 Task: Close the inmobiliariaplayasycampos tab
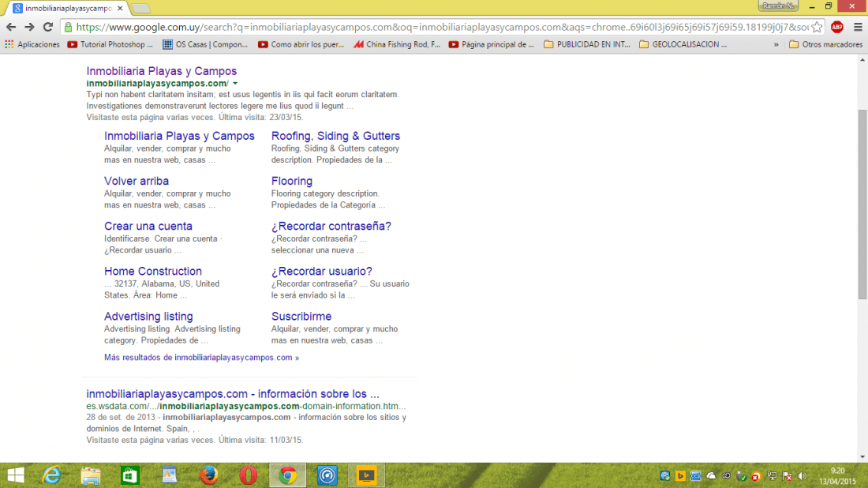[120, 9]
